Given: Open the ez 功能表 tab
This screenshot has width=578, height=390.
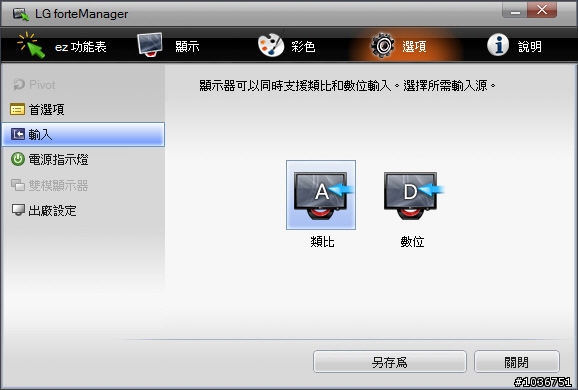Looking at the screenshot, I should click(62, 46).
